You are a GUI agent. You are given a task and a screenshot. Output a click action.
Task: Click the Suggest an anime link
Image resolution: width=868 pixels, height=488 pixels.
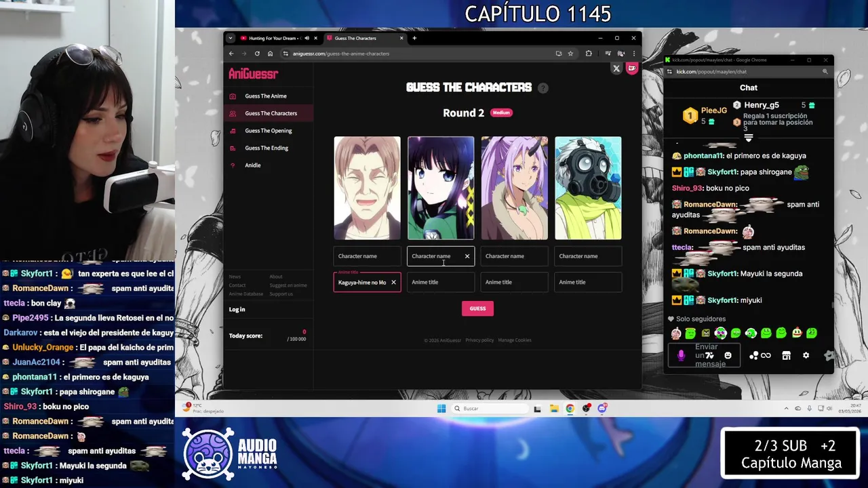coord(288,285)
